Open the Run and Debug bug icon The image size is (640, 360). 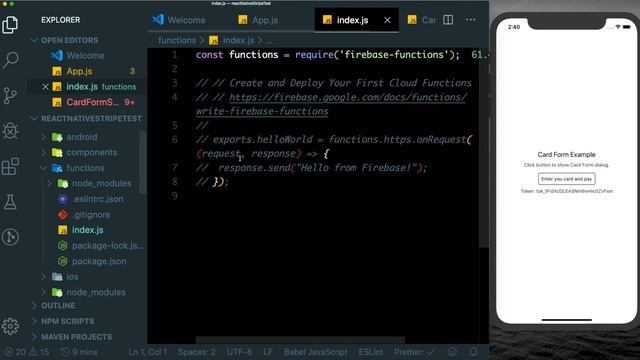pyautogui.click(x=10, y=131)
